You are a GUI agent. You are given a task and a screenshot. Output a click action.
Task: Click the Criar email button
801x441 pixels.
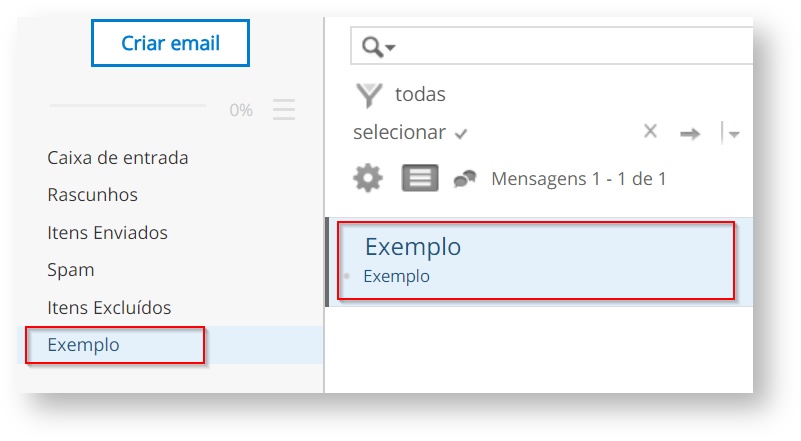(170, 44)
